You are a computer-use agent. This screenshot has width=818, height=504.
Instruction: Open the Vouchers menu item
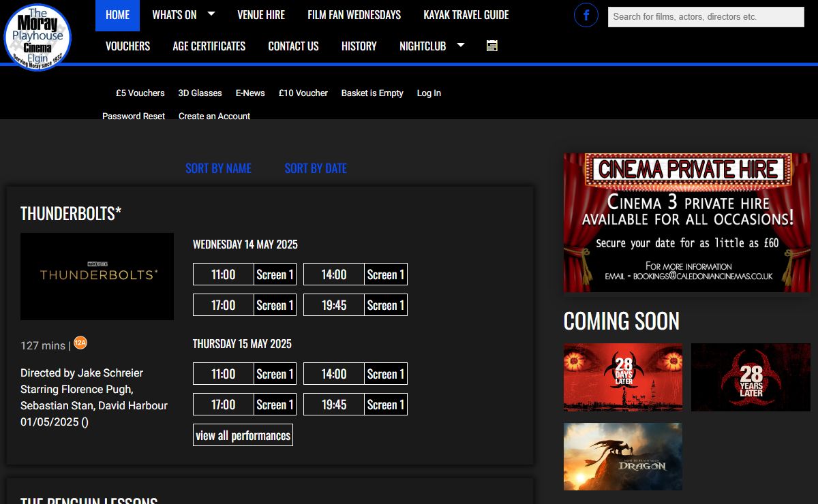coord(127,46)
